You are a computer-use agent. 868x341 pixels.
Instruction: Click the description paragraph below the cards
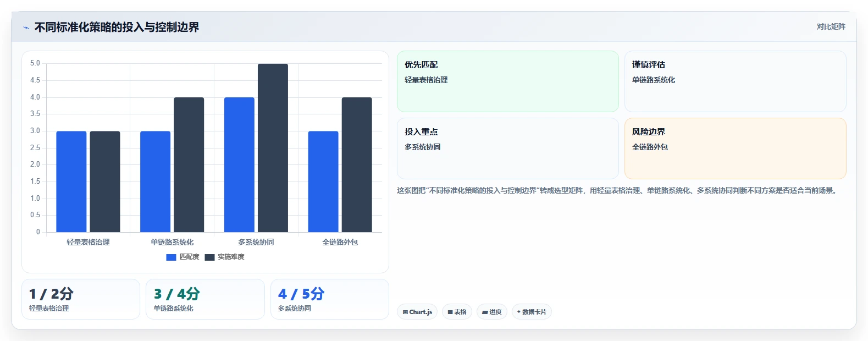(618, 190)
